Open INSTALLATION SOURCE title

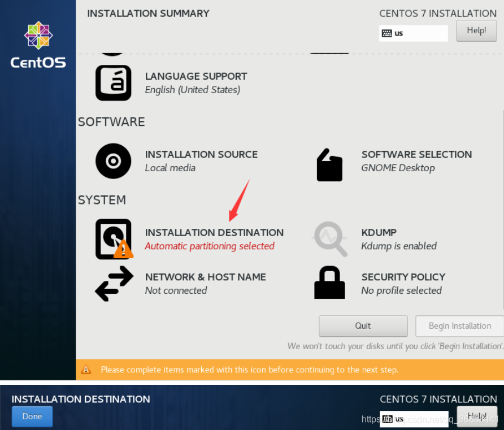201,154
